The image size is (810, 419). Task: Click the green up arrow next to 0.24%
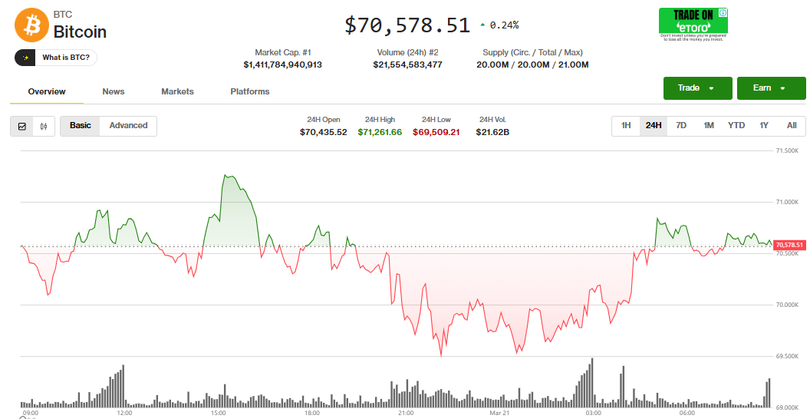coord(483,24)
